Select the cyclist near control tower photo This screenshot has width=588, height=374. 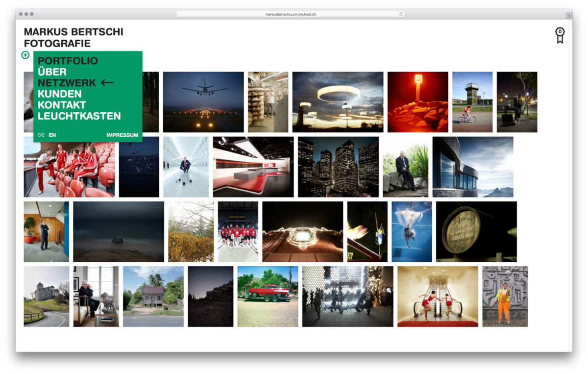[x=472, y=102]
